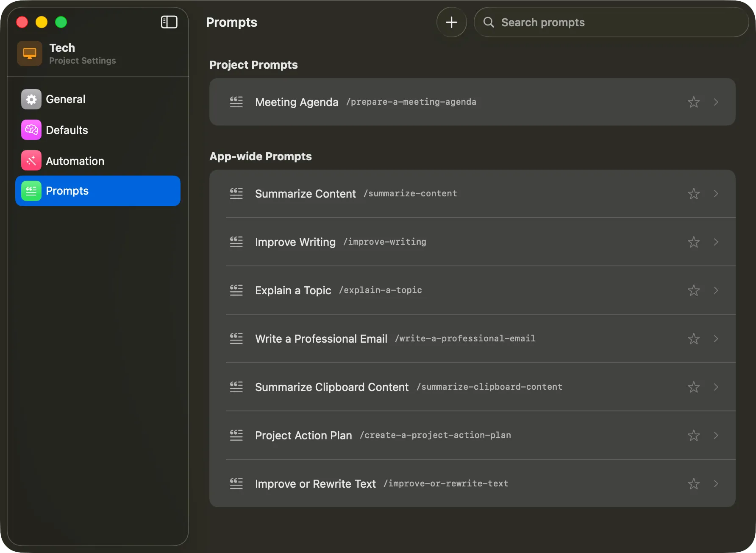Click the Tech project monitor icon

coord(30,53)
